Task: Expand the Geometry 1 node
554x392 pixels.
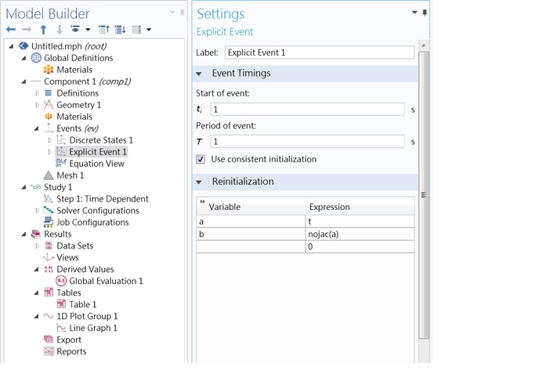Action: [37, 105]
